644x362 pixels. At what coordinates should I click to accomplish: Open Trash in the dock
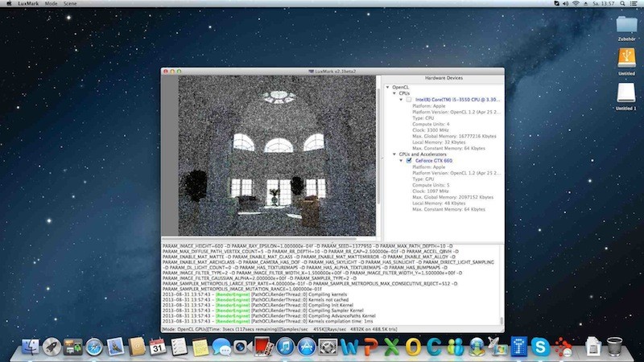coord(614,347)
